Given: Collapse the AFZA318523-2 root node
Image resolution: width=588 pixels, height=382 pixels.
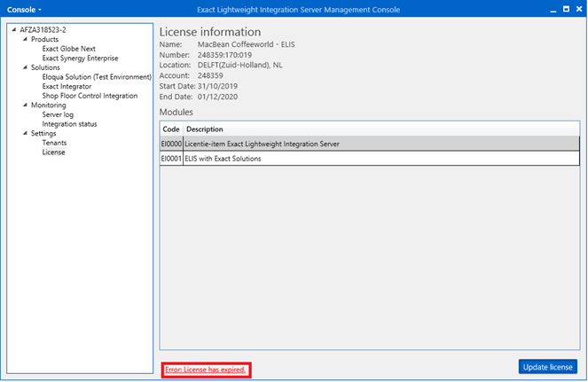Looking at the screenshot, I should [x=14, y=29].
